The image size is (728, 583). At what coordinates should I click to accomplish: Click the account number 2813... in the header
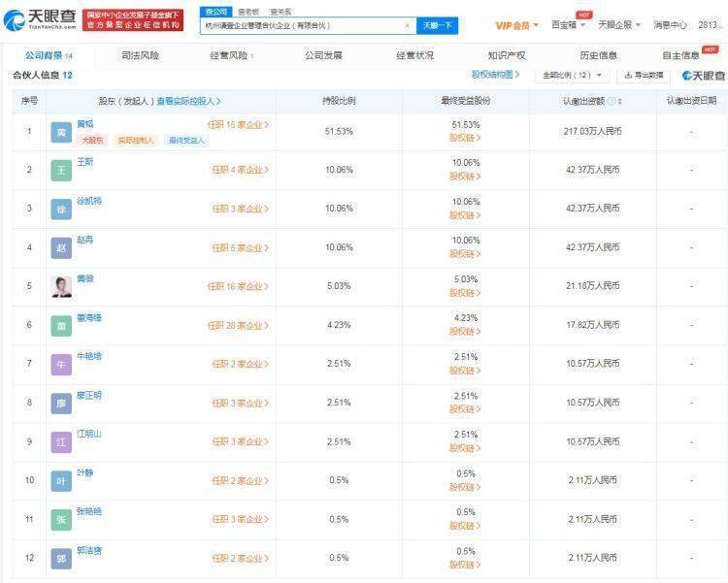711,25
